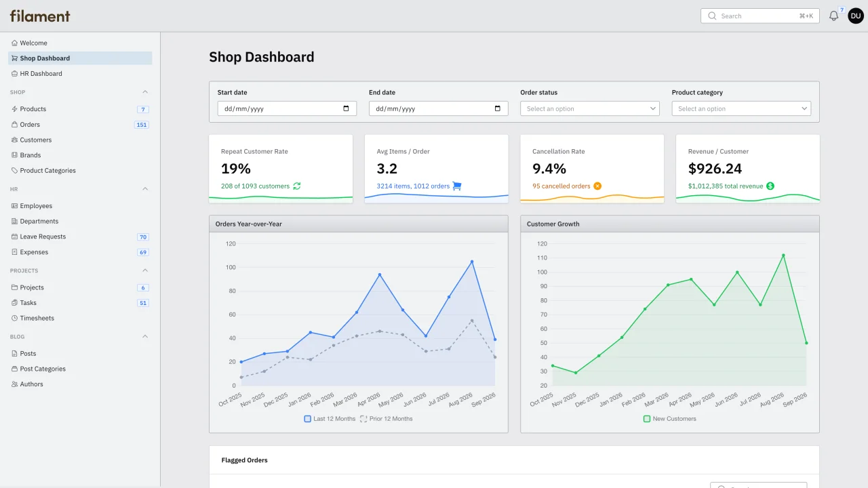Open Leave Requests page
The height and width of the screenshot is (488, 868).
coord(80,237)
